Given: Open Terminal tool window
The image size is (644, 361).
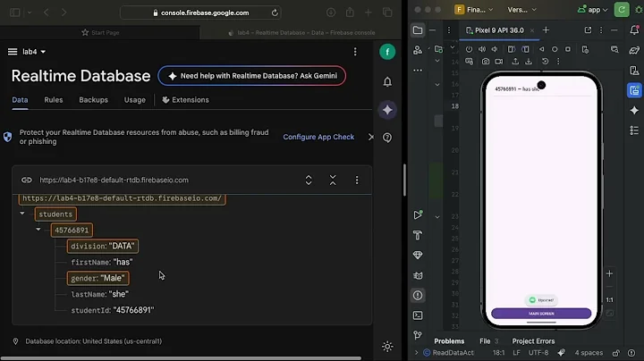Looking at the screenshot, I should tap(418, 315).
